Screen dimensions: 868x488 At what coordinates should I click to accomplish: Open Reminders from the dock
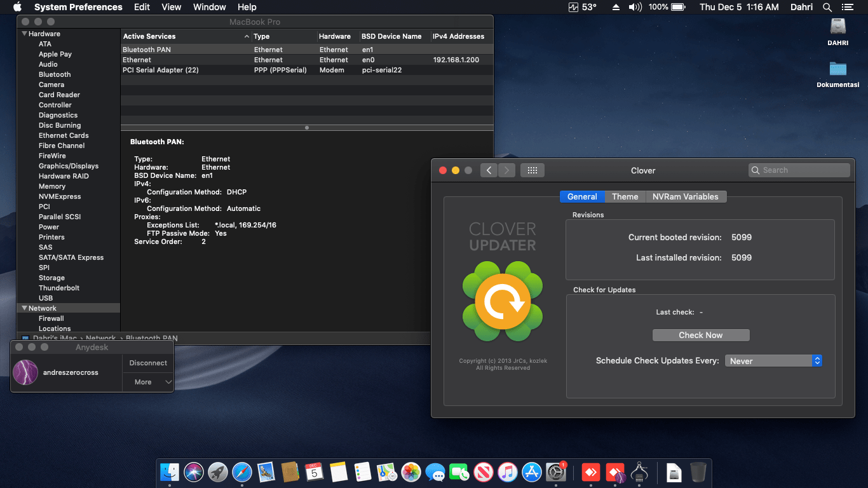363,472
